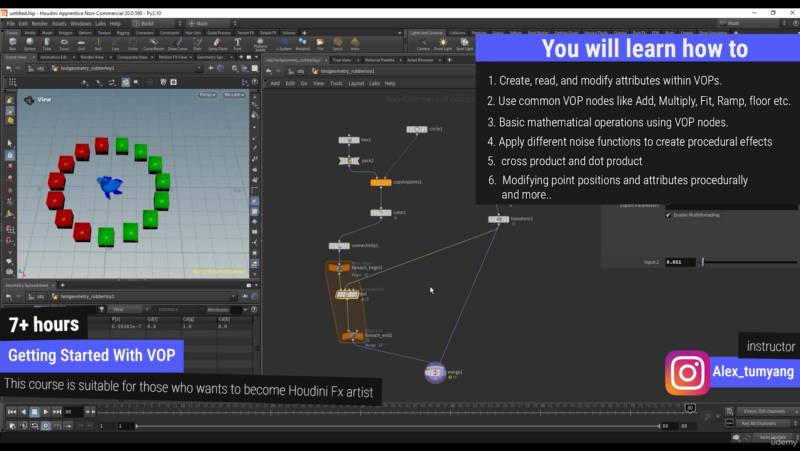Screen dimensions: 800x451
Task: Open network editor Tools menu
Action: pyautogui.click(x=336, y=83)
